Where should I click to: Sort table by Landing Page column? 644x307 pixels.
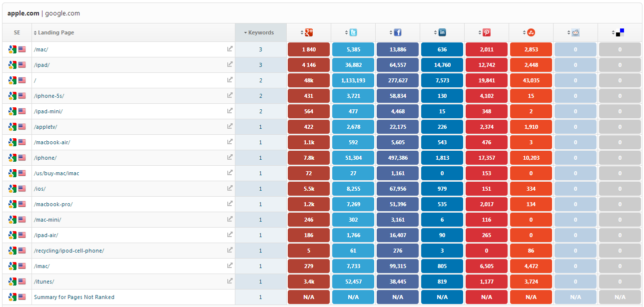tap(55, 32)
